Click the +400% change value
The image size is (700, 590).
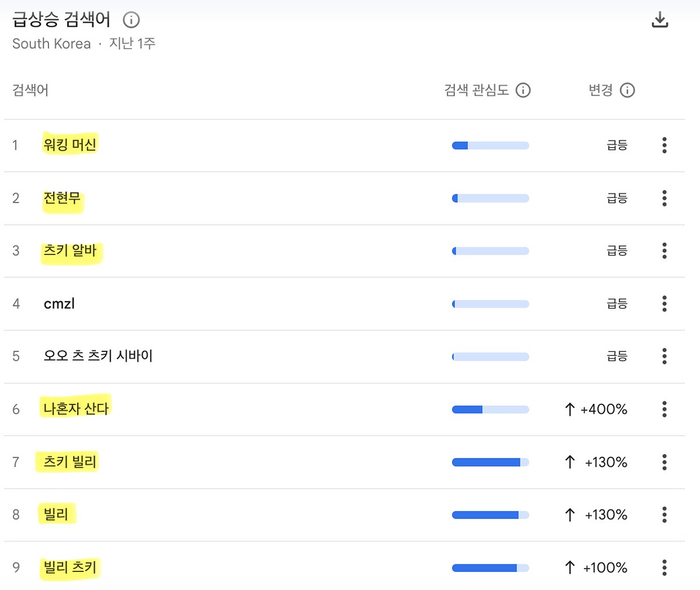tap(604, 409)
